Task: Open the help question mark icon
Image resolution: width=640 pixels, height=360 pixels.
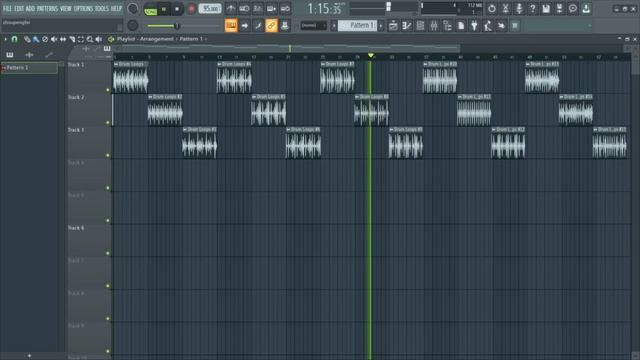Action: (532, 8)
